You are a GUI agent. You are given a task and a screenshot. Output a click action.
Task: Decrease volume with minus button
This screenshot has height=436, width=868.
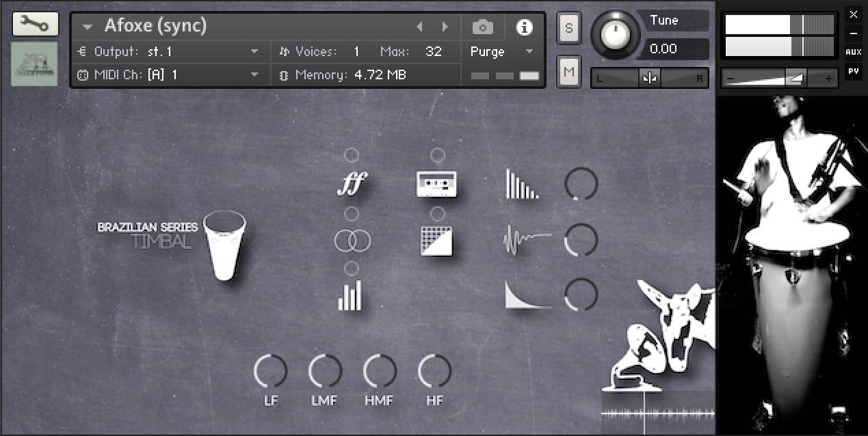(x=730, y=79)
